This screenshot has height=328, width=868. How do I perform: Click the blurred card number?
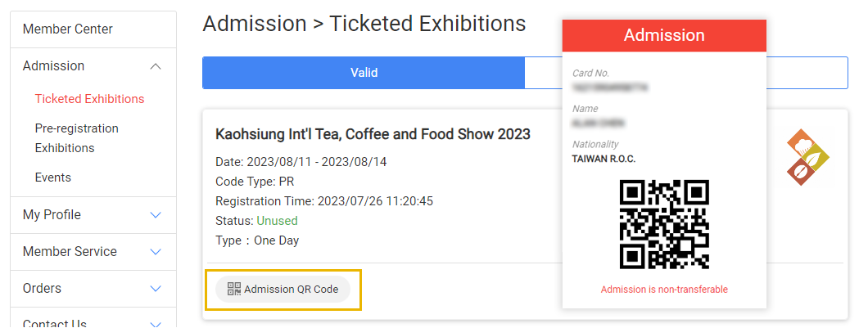pos(610,86)
